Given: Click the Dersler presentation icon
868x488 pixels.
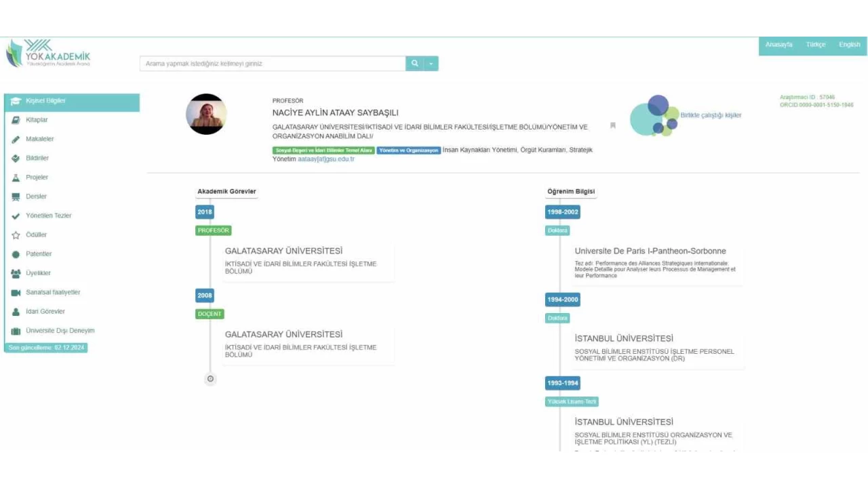Looking at the screenshot, I should [x=16, y=197].
